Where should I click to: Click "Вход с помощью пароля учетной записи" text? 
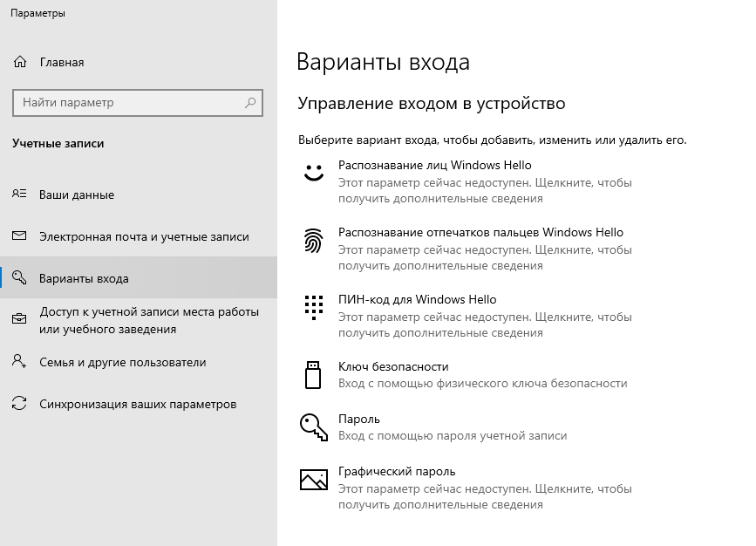tap(453, 435)
